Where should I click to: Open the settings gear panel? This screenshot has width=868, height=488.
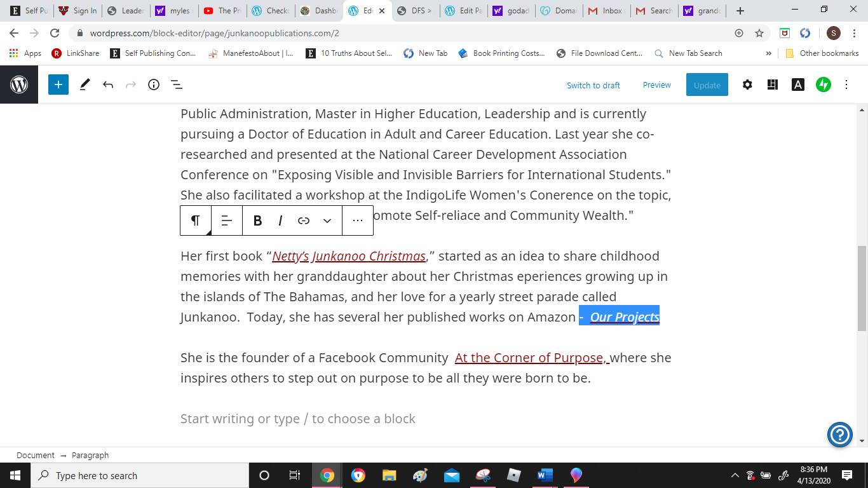coord(747,85)
